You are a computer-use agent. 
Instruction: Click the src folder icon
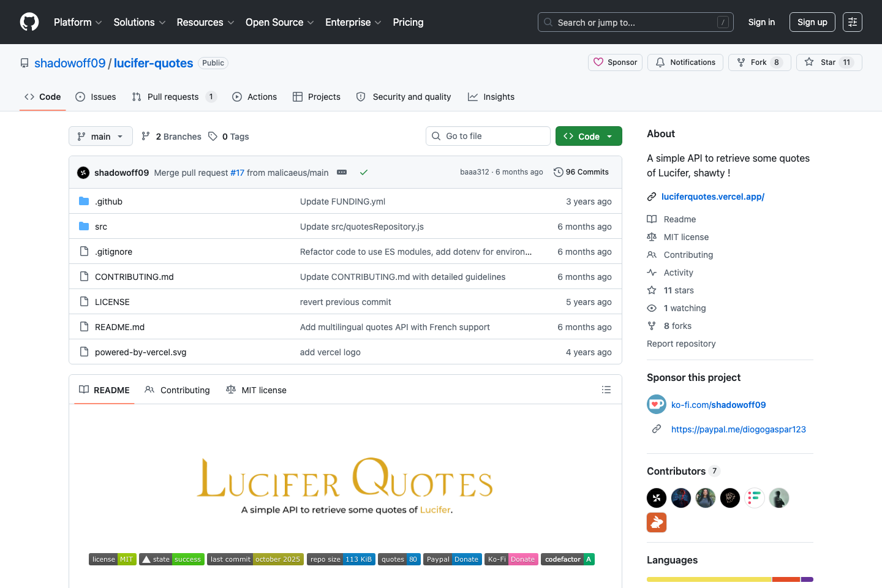(x=84, y=226)
